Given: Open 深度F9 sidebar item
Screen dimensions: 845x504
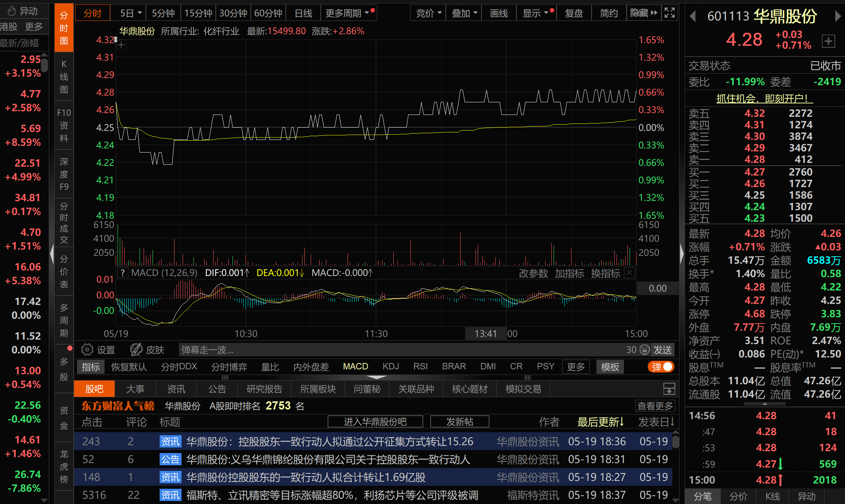Looking at the screenshot, I should click(x=64, y=174).
